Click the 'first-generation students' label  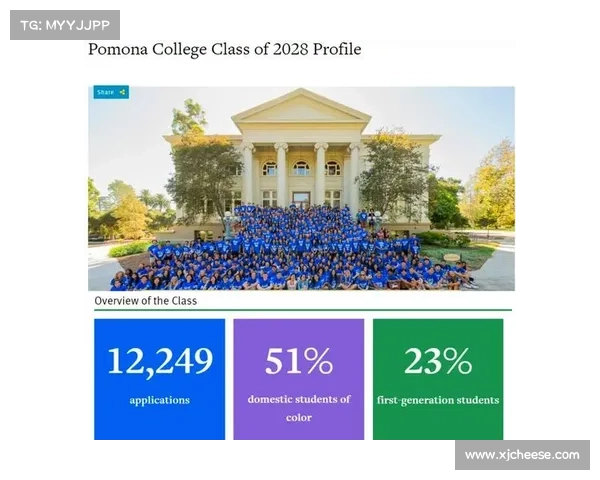(x=438, y=400)
